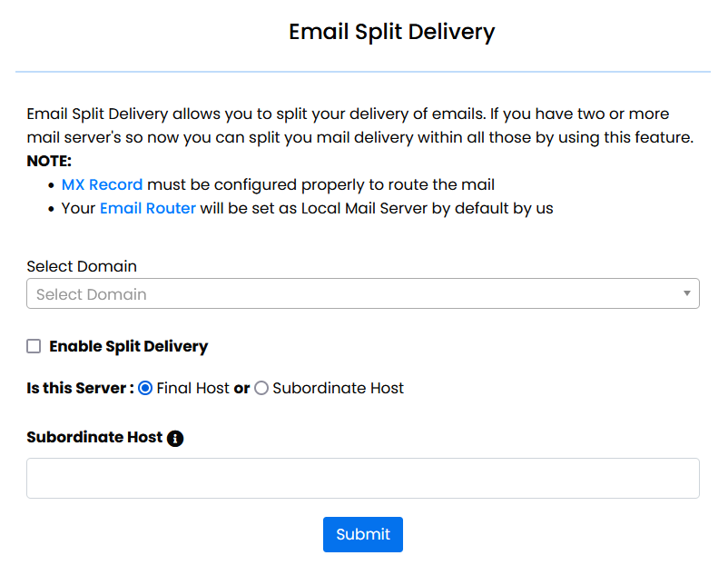Viewport: 728px width, 575px height.
Task: Focus the Subordinate Host text field
Action: click(362, 478)
